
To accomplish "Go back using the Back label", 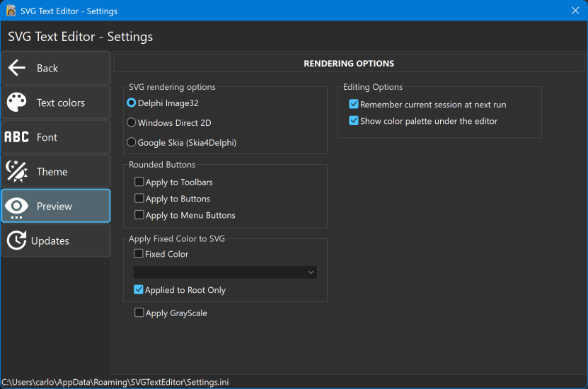I will [47, 68].
